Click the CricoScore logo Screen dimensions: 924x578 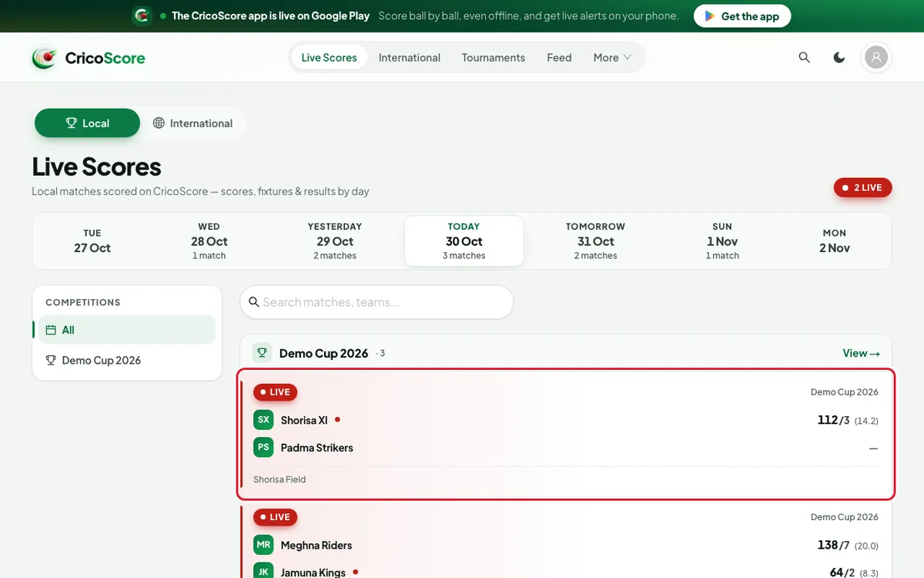click(x=89, y=58)
